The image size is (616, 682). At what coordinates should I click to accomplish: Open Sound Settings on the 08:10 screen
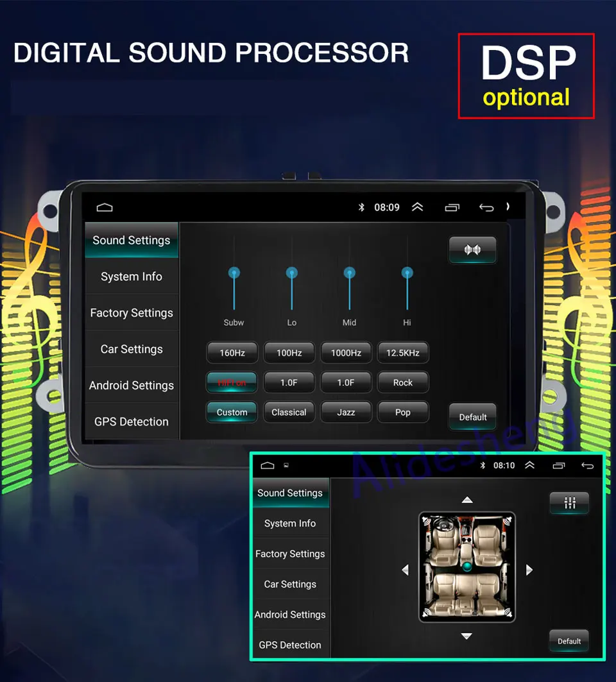[x=290, y=493]
